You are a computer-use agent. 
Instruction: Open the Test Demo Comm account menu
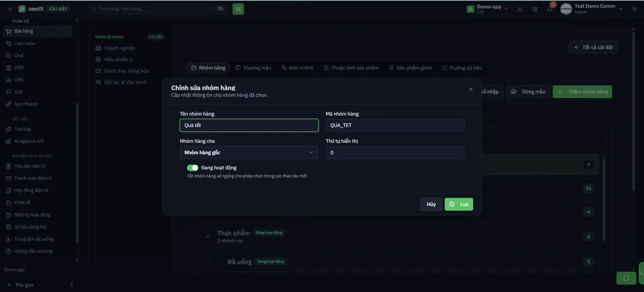click(x=592, y=9)
